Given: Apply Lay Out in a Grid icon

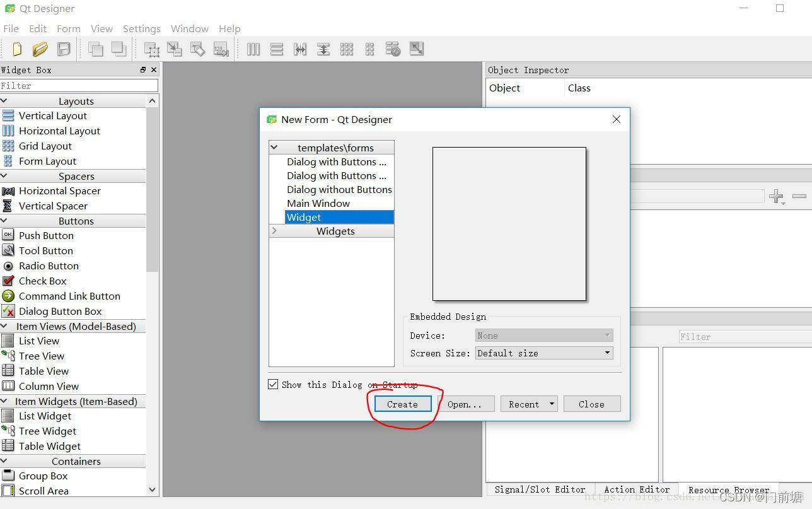Looking at the screenshot, I should (x=347, y=49).
